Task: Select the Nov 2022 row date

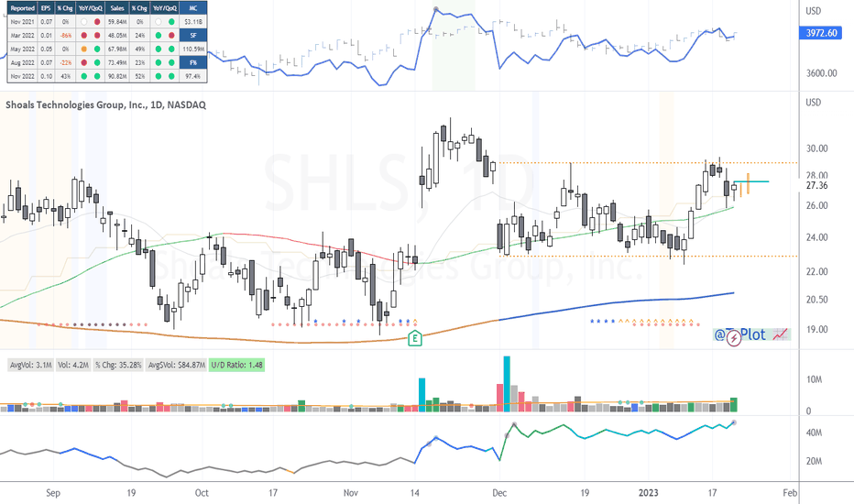Action: 23,76
